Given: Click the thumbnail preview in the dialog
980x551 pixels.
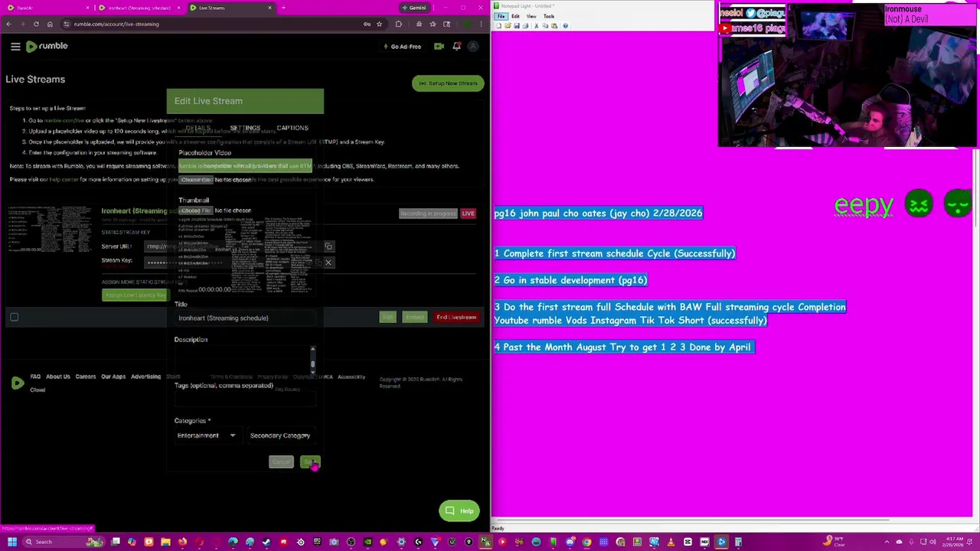Looking at the screenshot, I should [x=245, y=256].
